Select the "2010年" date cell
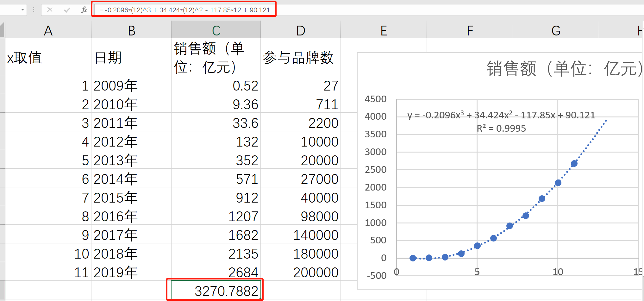Image resolution: width=644 pixels, height=301 pixels. [x=131, y=103]
